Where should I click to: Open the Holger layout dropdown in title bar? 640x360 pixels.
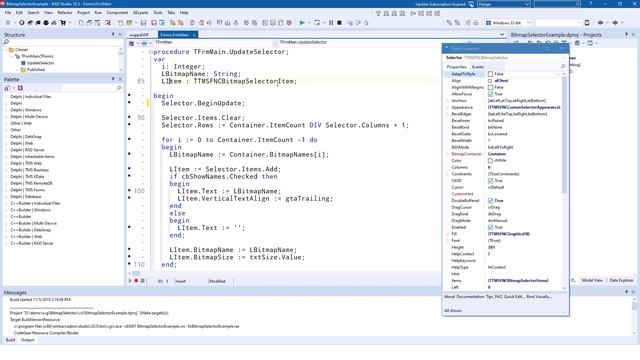(526, 4)
